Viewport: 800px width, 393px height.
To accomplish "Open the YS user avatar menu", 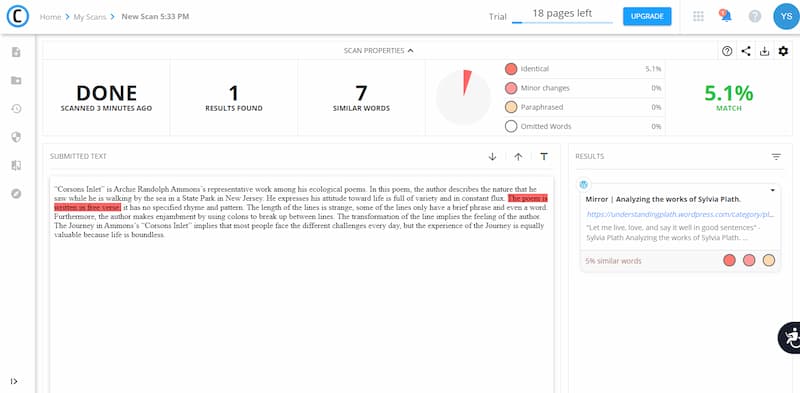I will pos(786,16).
